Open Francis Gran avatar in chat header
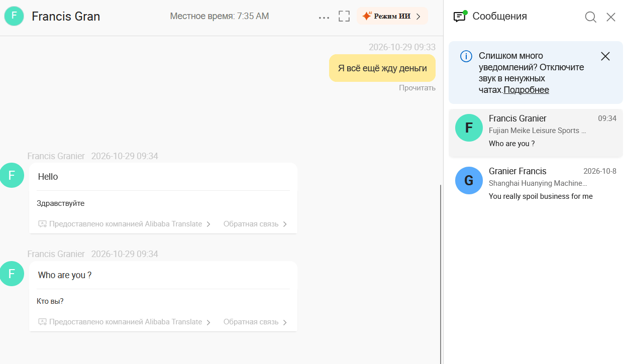This screenshot has height=364, width=624. pos(14,16)
